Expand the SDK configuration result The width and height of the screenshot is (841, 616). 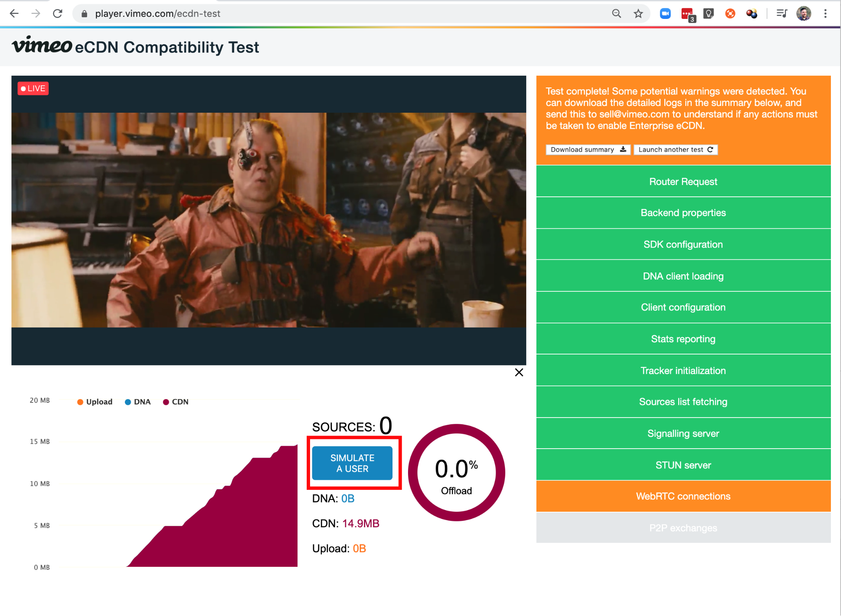[683, 244]
